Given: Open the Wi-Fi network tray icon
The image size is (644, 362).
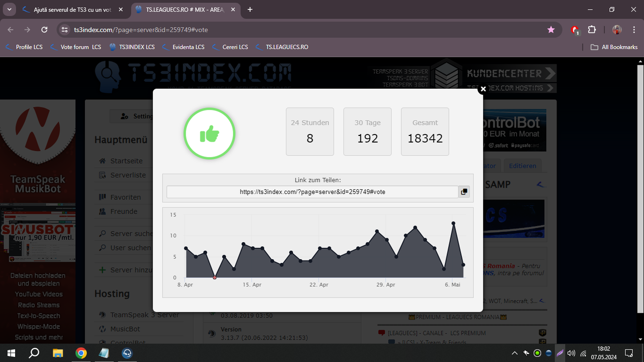Looking at the screenshot, I should pos(583,353).
